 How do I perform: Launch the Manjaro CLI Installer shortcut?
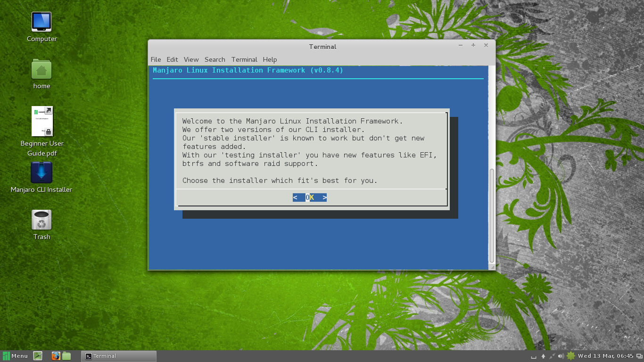pos(41,173)
